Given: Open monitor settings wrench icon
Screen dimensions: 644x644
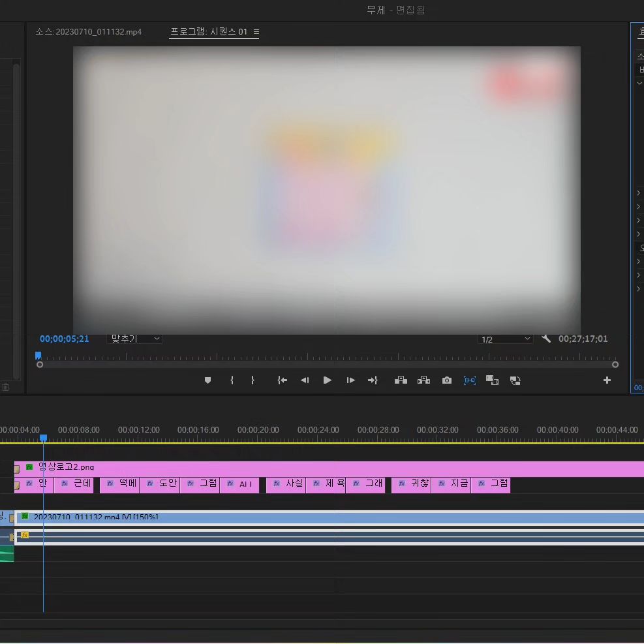Looking at the screenshot, I should (x=546, y=339).
